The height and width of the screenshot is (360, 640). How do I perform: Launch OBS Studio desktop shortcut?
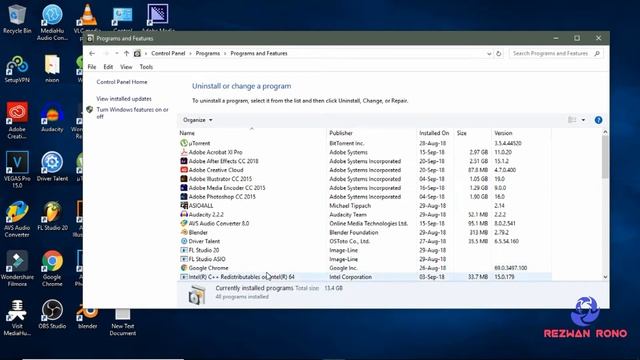[52, 315]
